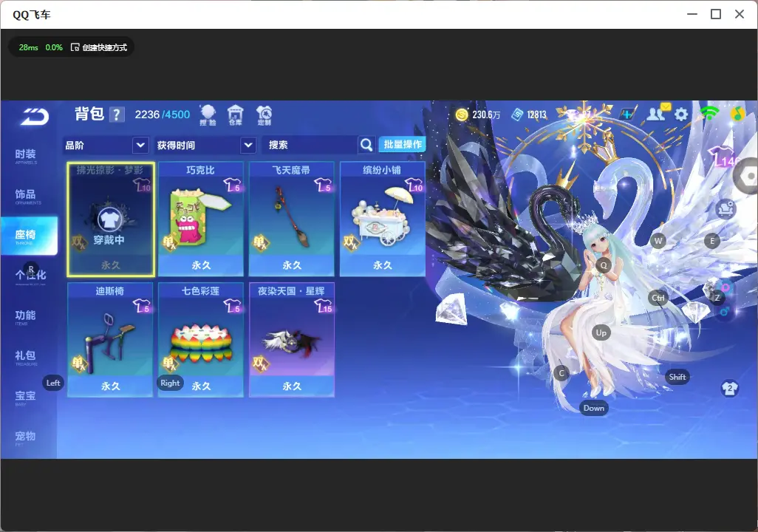The image size is (758, 532).
Task: Click the Left key overlay button
Action: (53, 383)
